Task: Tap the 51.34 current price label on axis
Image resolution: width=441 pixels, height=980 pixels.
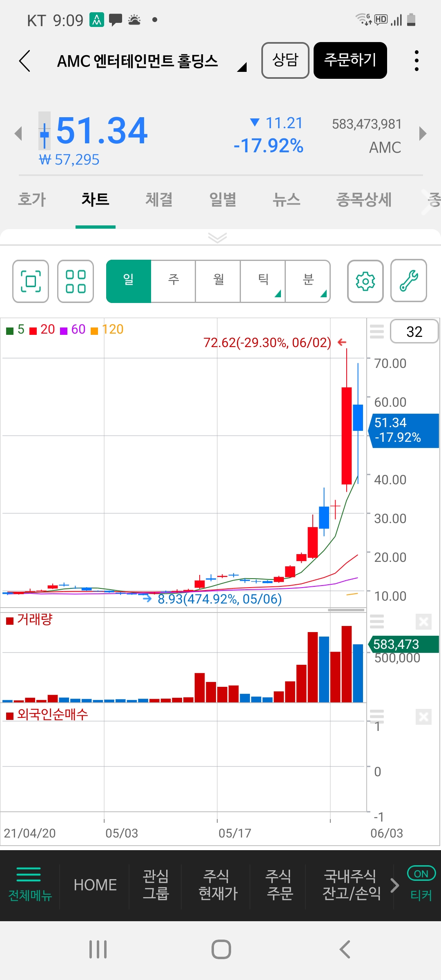Action: point(404,430)
